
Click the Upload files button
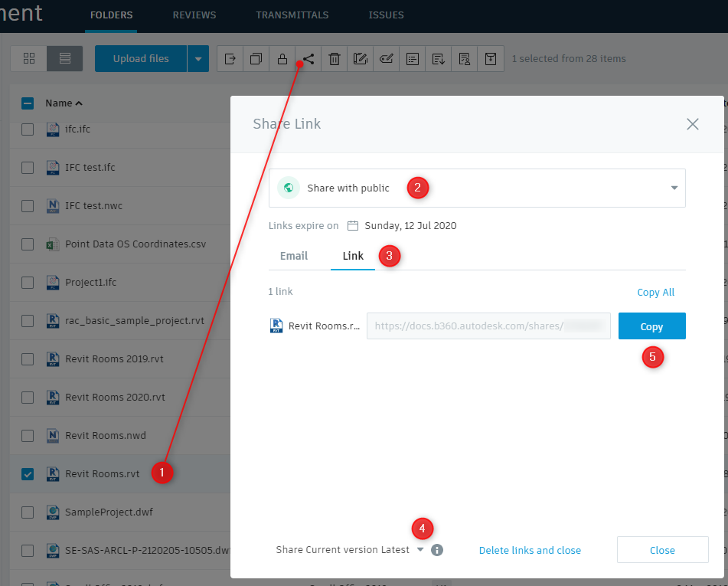(x=141, y=59)
